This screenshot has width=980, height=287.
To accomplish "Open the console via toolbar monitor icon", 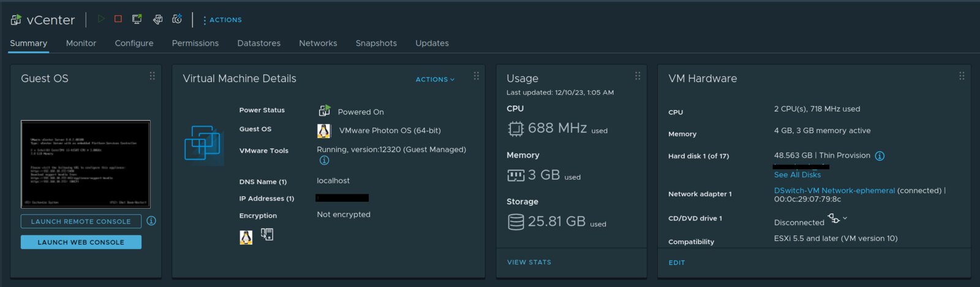I will click(137, 20).
